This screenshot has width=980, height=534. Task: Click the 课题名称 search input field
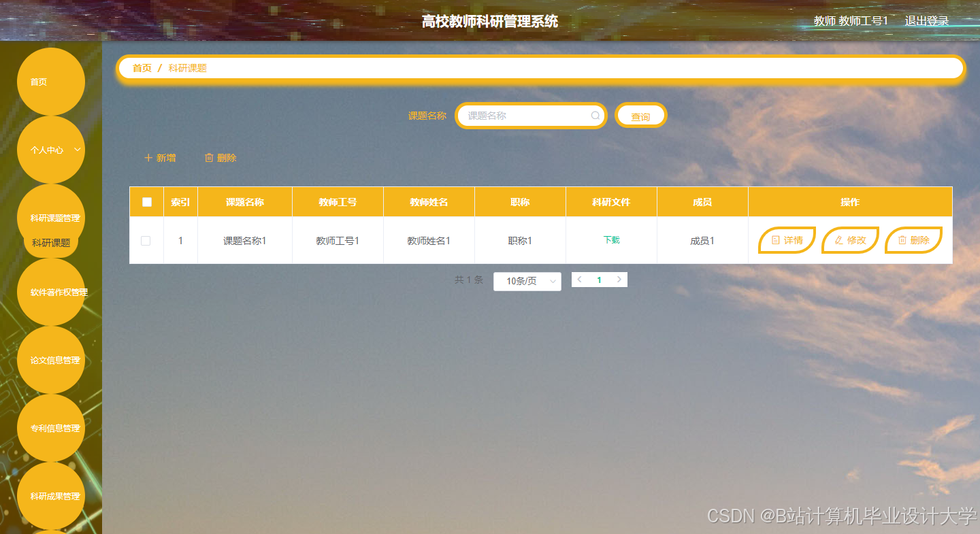pos(531,116)
